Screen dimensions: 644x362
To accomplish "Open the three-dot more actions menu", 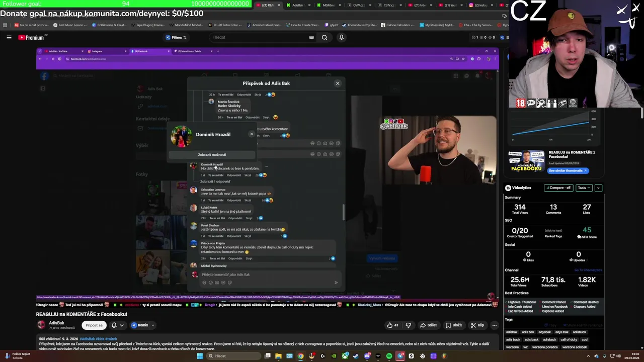I will [495, 325].
